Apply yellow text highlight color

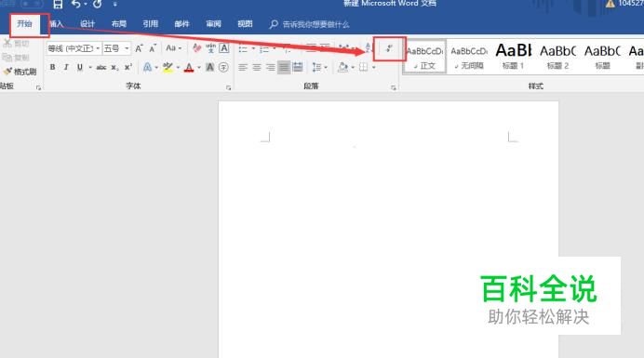[168, 67]
